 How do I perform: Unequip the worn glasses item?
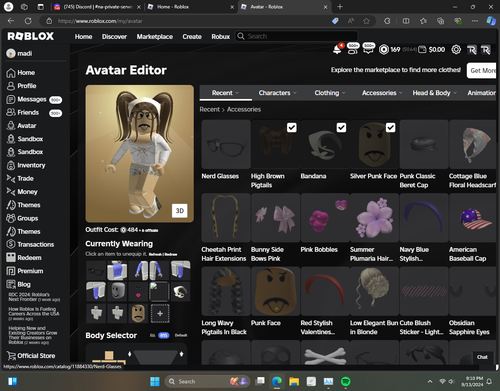click(x=96, y=271)
